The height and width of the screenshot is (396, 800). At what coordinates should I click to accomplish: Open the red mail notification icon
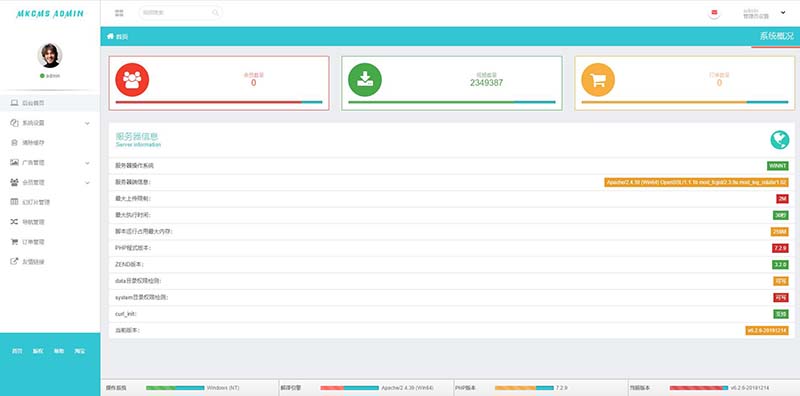point(714,13)
